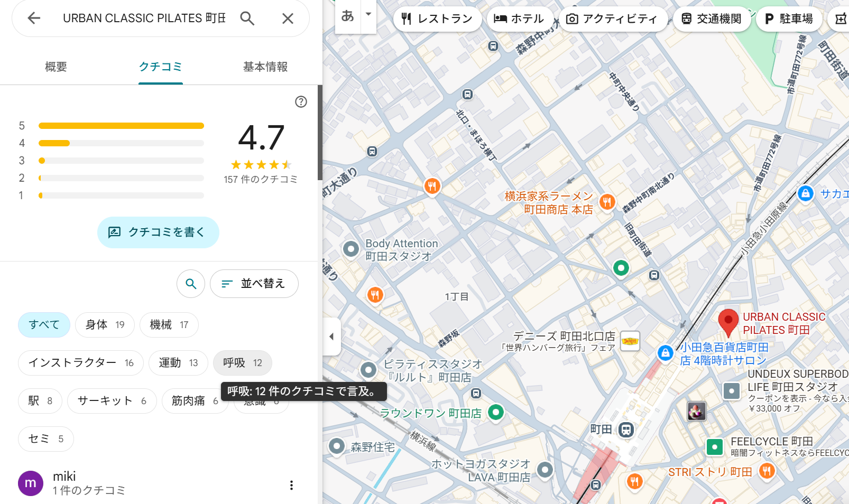Screen dimensions: 849x504
Task: Click the magnifier search icon beside query
Action: click(247, 18)
